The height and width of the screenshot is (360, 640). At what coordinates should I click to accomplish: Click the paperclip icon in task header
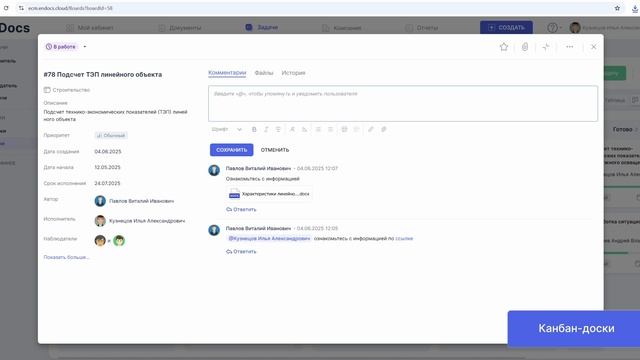click(x=525, y=47)
